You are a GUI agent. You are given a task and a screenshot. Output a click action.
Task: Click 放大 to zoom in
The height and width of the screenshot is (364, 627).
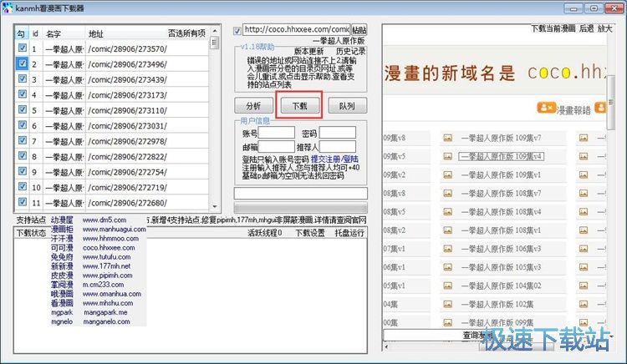(x=604, y=28)
